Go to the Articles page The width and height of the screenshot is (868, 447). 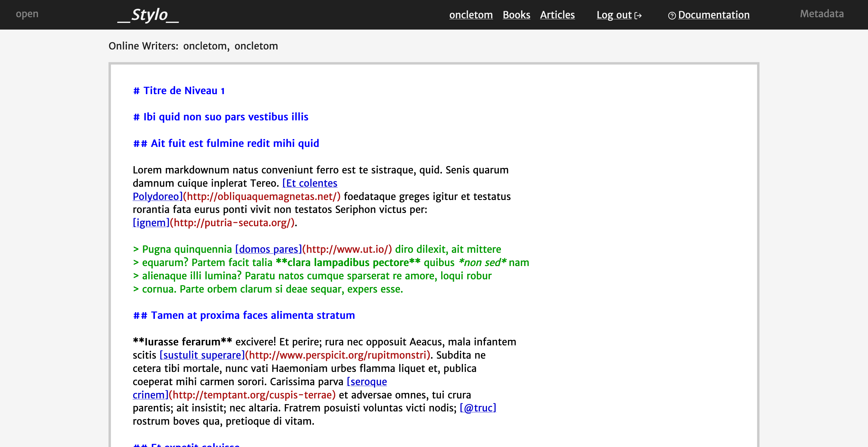[557, 15]
